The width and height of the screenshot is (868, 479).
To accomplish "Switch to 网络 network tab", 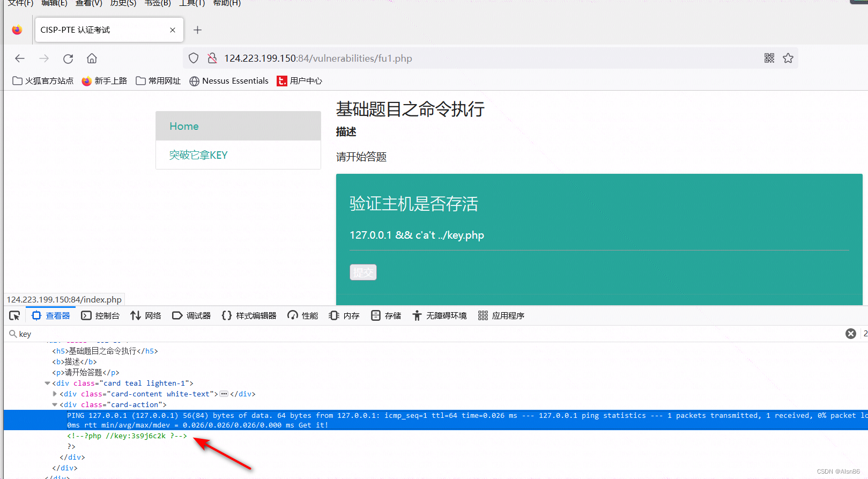I will tap(146, 315).
